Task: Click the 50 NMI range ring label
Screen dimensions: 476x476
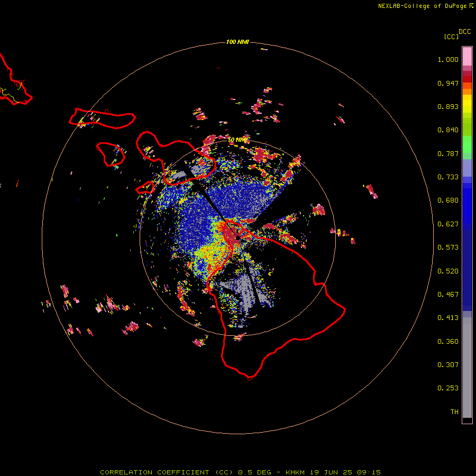Action: (x=238, y=140)
